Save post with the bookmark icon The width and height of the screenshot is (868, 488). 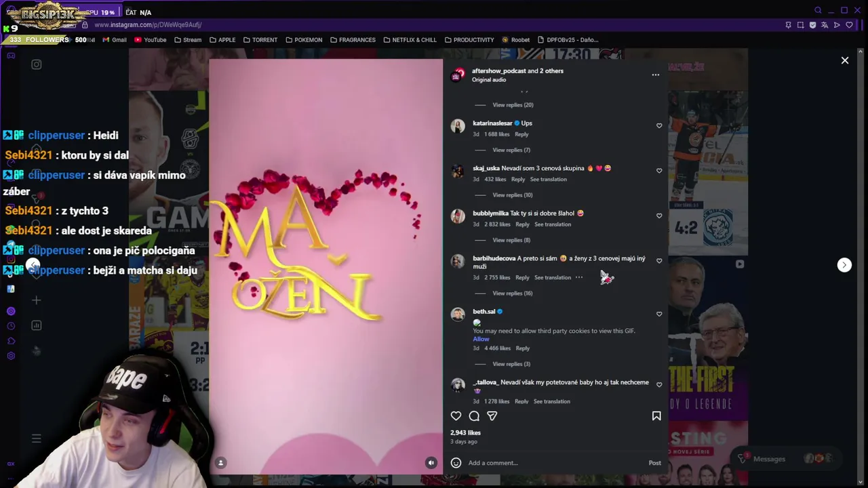656,416
